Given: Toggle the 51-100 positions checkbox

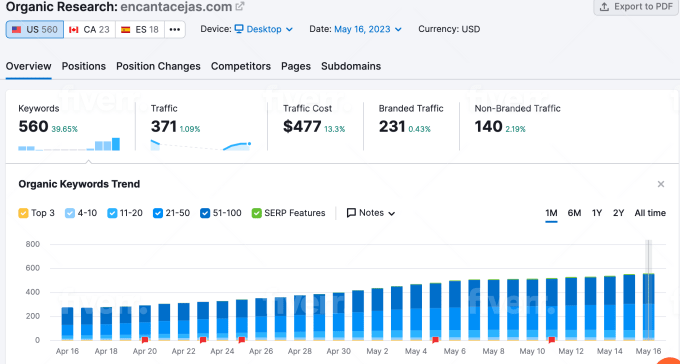Looking at the screenshot, I should pos(205,213).
